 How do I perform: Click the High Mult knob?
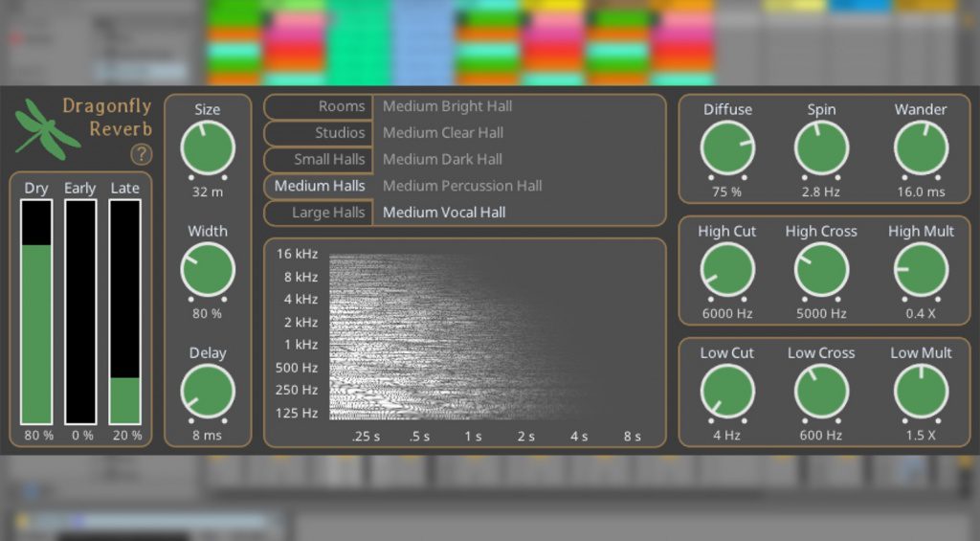pos(922,270)
